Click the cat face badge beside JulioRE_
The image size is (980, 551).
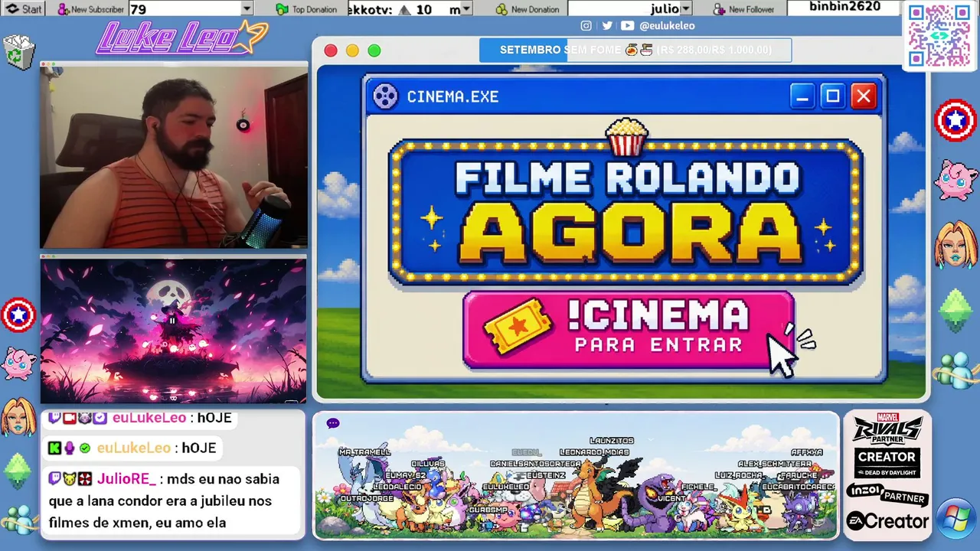coord(70,480)
